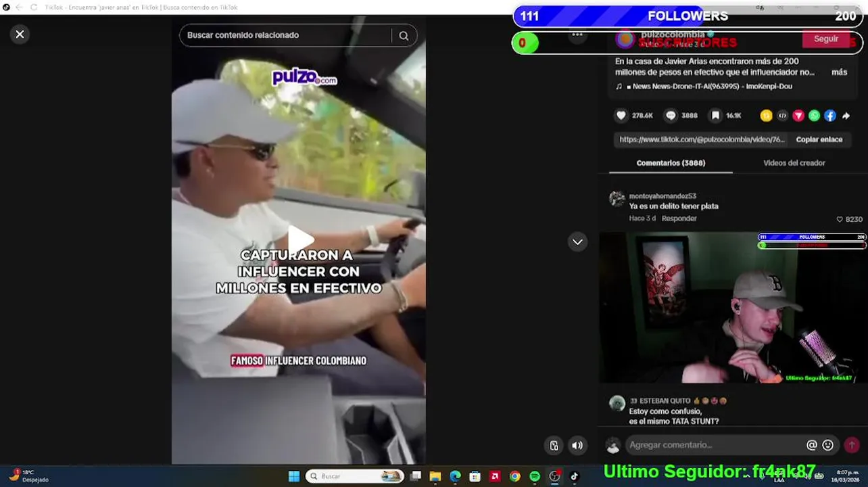Open File Explorer from the taskbar
The height and width of the screenshot is (487, 868).
435,476
